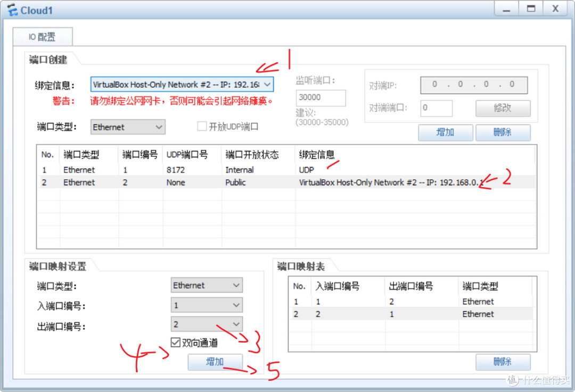Viewport: 575px width, 392px height.
Task: Click 删除 button below 端口映射表
Action: click(503, 362)
